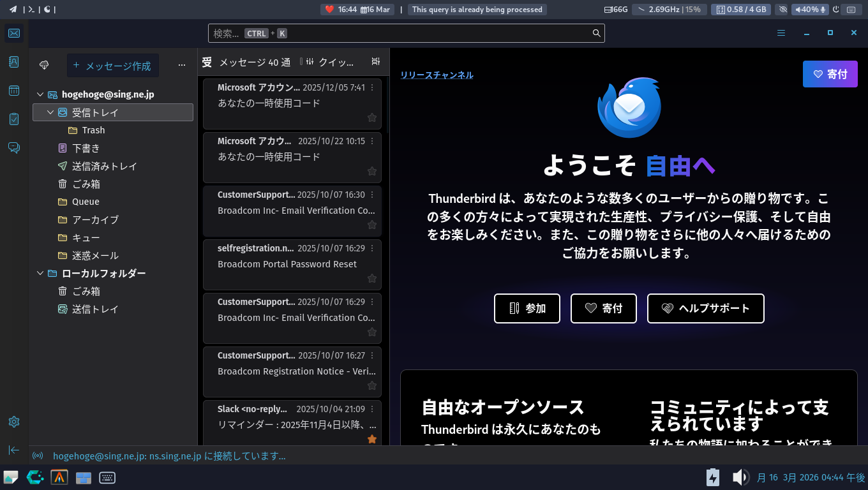868x490 pixels.
Task: Star the Broadcom Portal Password Reset message
Action: 372,279
